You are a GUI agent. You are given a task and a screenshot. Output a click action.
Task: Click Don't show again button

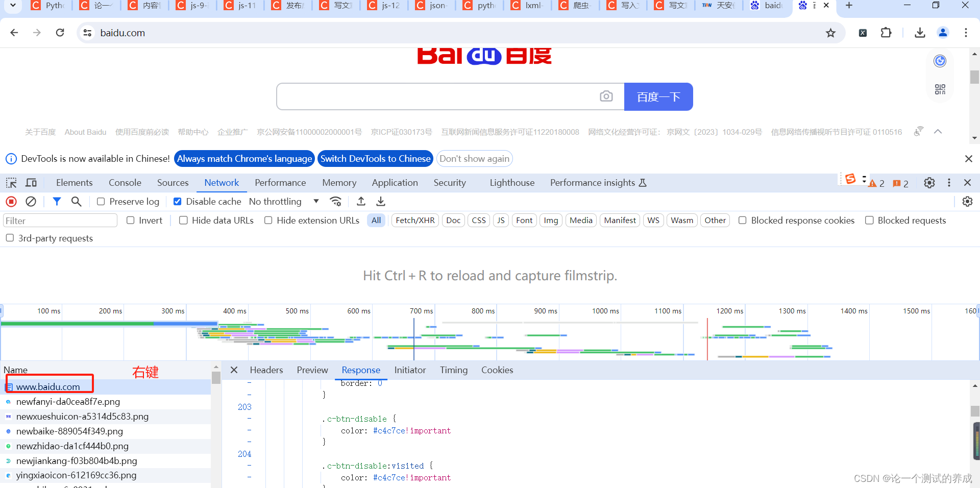click(x=475, y=159)
